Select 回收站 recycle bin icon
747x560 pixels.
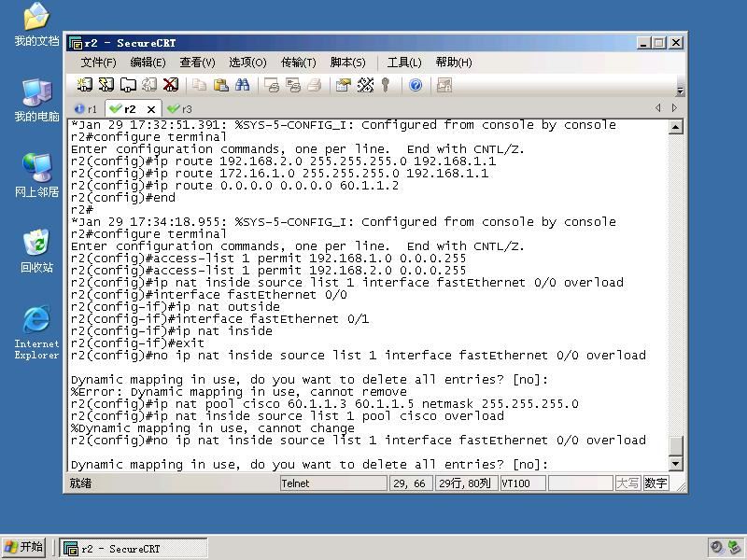click(x=36, y=251)
